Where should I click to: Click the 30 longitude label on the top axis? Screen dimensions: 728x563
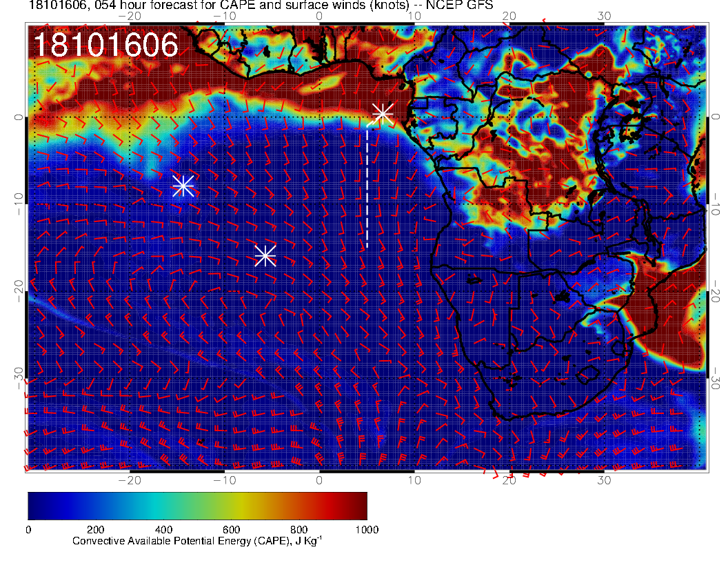[604, 17]
